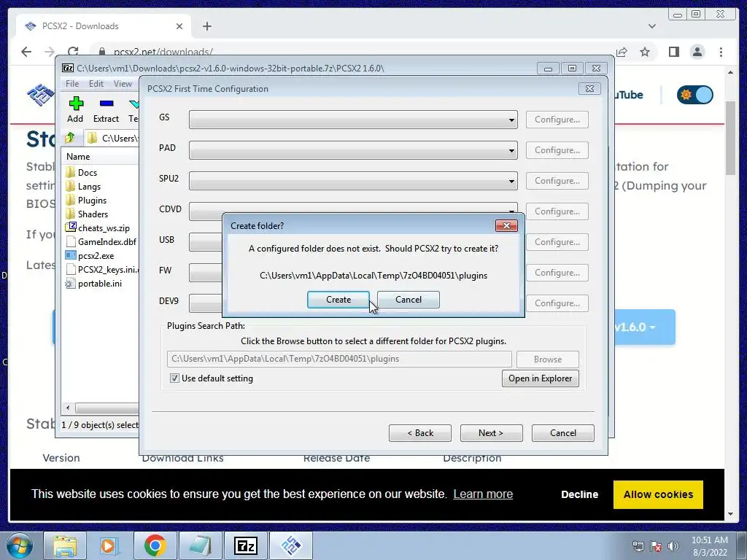Image resolution: width=747 pixels, height=560 pixels.
Task: Click Decline on cookie banner
Action: [x=579, y=494]
